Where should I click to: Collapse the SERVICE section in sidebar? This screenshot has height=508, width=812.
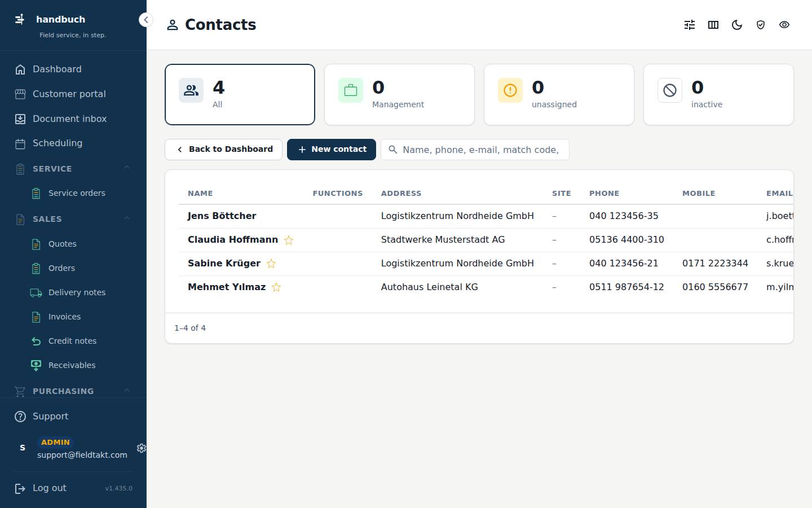[x=127, y=168]
